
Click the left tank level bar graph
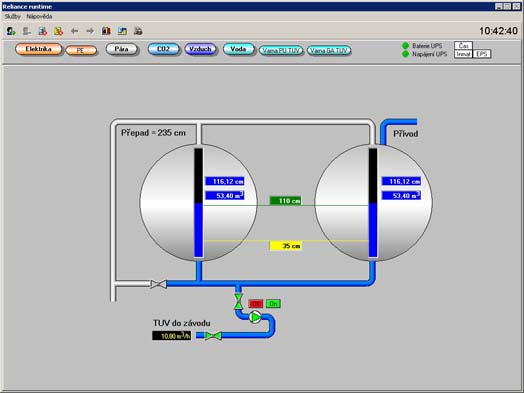[x=199, y=203]
